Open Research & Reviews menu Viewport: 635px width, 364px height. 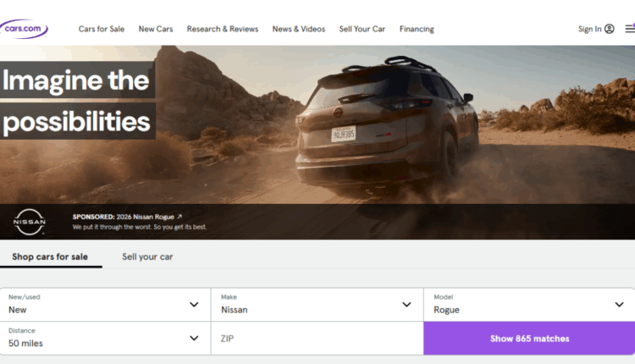222,29
